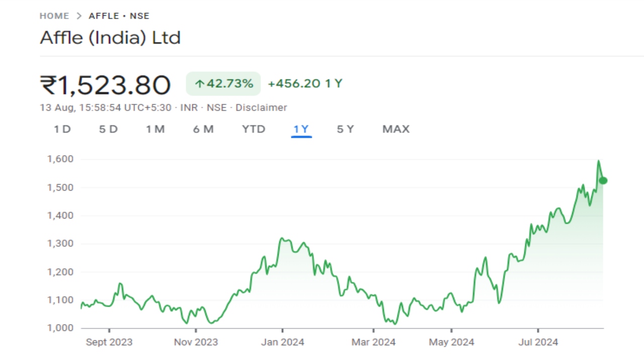
Task: Click the Sept 2023 axis label
Action: pos(109,342)
